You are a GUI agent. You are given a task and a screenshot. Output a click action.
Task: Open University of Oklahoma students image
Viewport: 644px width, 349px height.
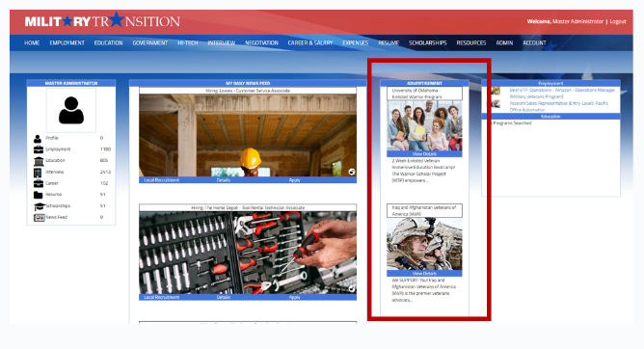(424, 125)
